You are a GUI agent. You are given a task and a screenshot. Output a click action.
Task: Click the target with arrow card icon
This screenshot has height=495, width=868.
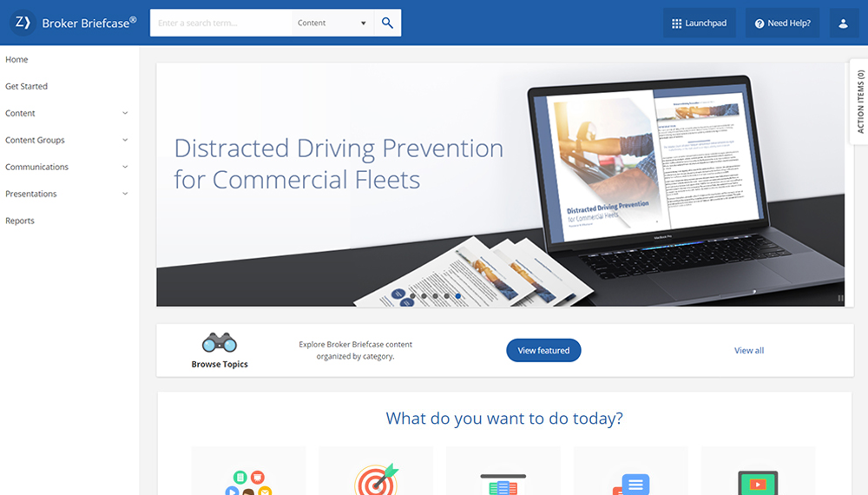[x=377, y=479]
